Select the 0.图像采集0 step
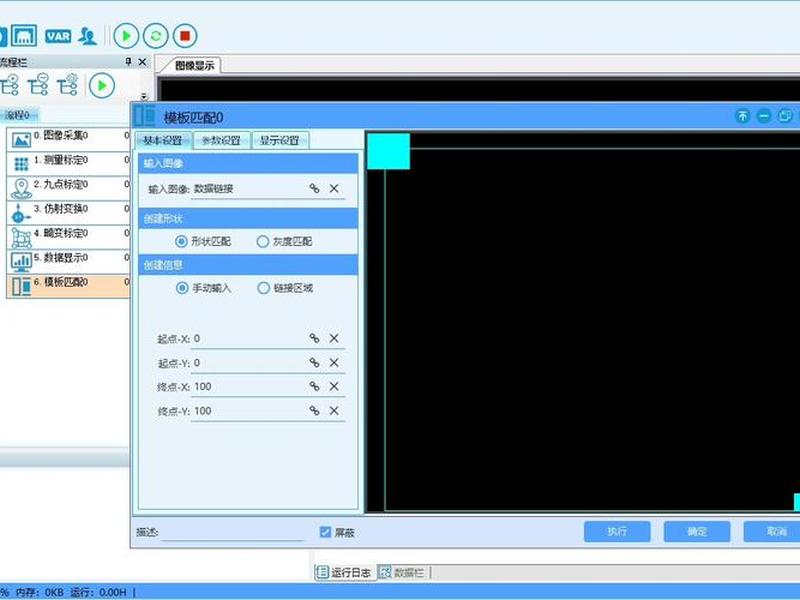The width and height of the screenshot is (800, 600). tap(68, 139)
